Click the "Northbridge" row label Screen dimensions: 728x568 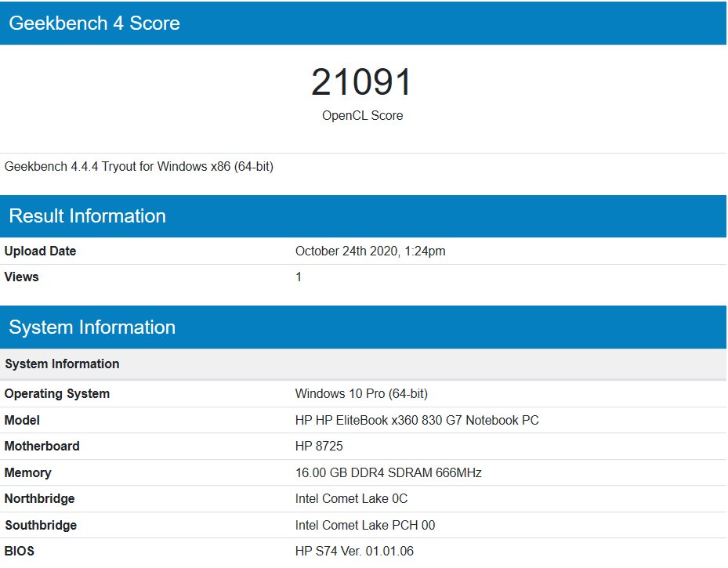pos(39,499)
